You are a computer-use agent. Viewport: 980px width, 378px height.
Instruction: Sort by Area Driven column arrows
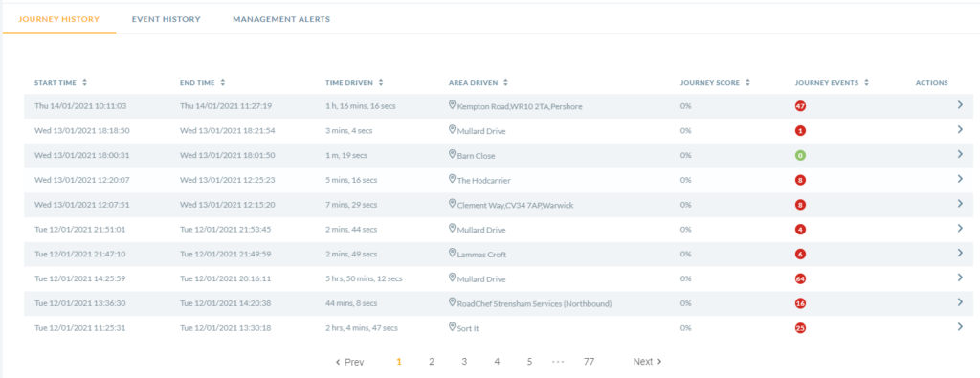[x=505, y=82]
